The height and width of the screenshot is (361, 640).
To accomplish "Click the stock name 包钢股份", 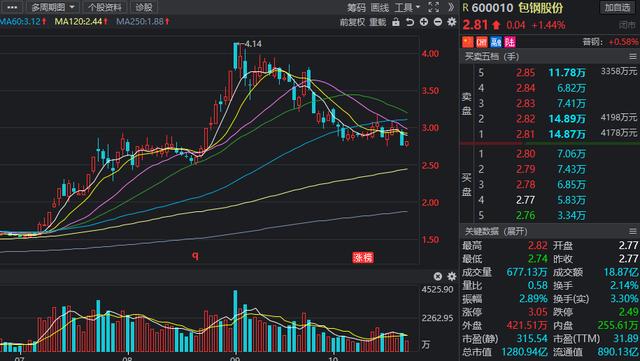I will point(541,8).
